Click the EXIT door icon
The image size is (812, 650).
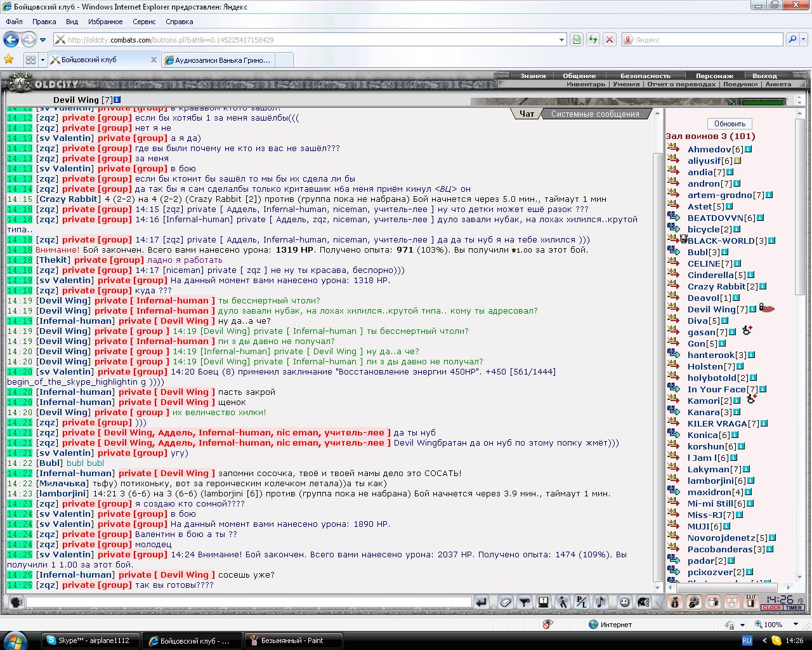(x=751, y=602)
